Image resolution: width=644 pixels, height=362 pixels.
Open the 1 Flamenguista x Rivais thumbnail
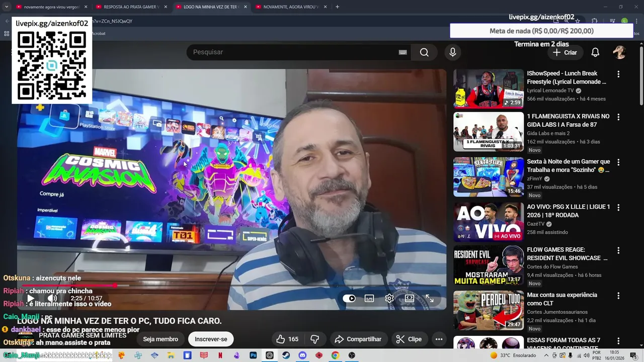[x=489, y=132]
